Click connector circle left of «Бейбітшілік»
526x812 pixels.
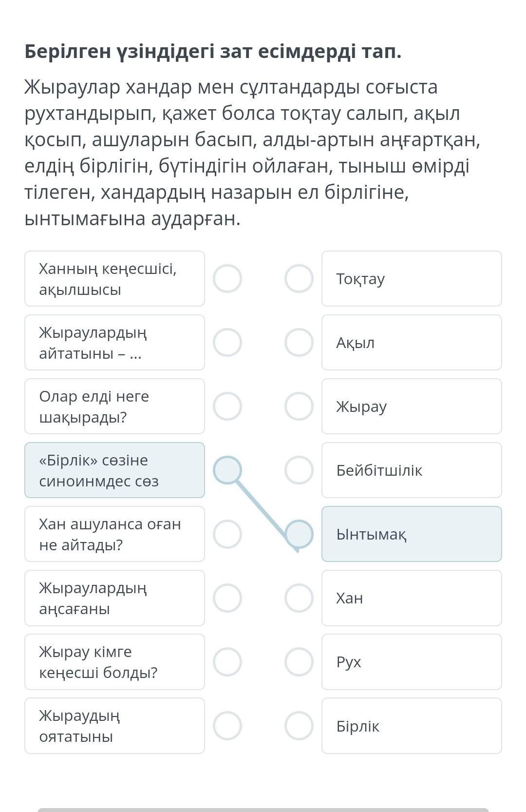point(299,470)
